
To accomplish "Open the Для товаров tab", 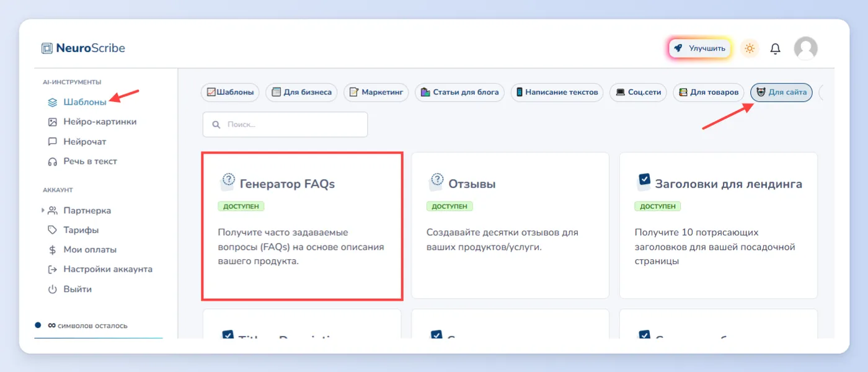I will click(x=709, y=92).
